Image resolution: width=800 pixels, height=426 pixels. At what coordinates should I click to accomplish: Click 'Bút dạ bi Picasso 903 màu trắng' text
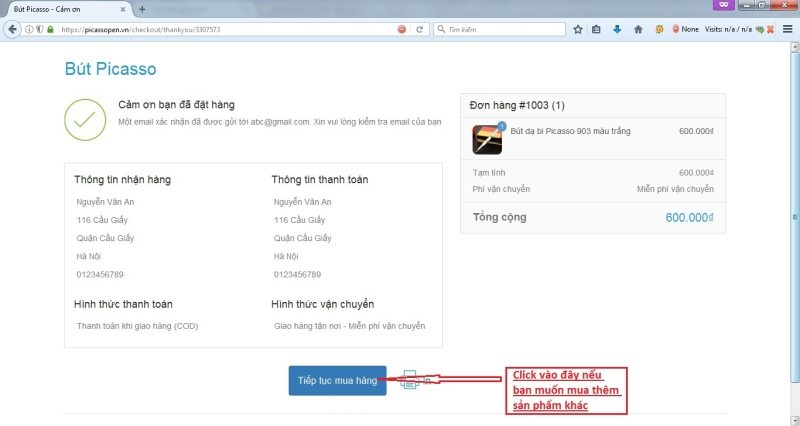pyautogui.click(x=570, y=131)
